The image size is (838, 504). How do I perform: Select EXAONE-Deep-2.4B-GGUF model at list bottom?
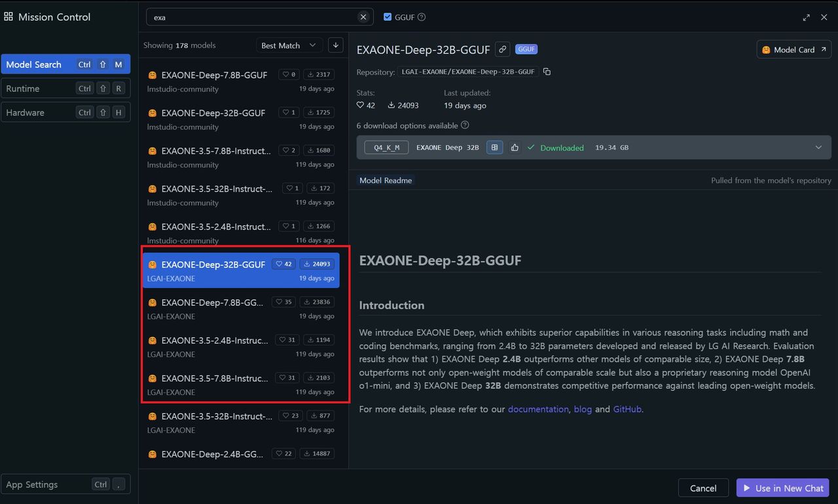point(241,454)
